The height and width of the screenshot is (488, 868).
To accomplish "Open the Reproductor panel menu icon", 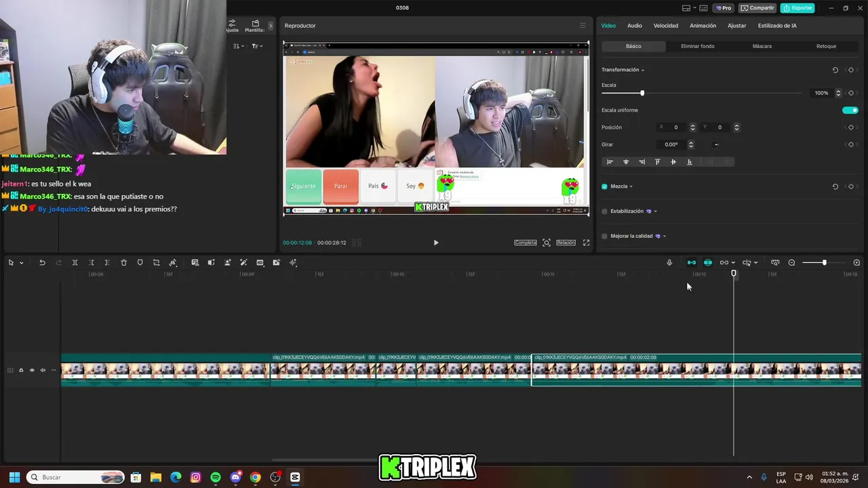I will [582, 26].
